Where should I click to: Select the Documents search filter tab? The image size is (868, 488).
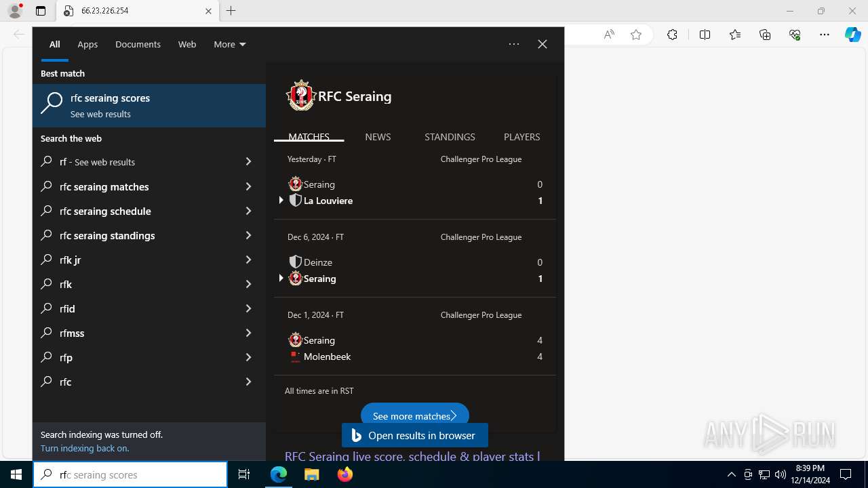tap(138, 44)
